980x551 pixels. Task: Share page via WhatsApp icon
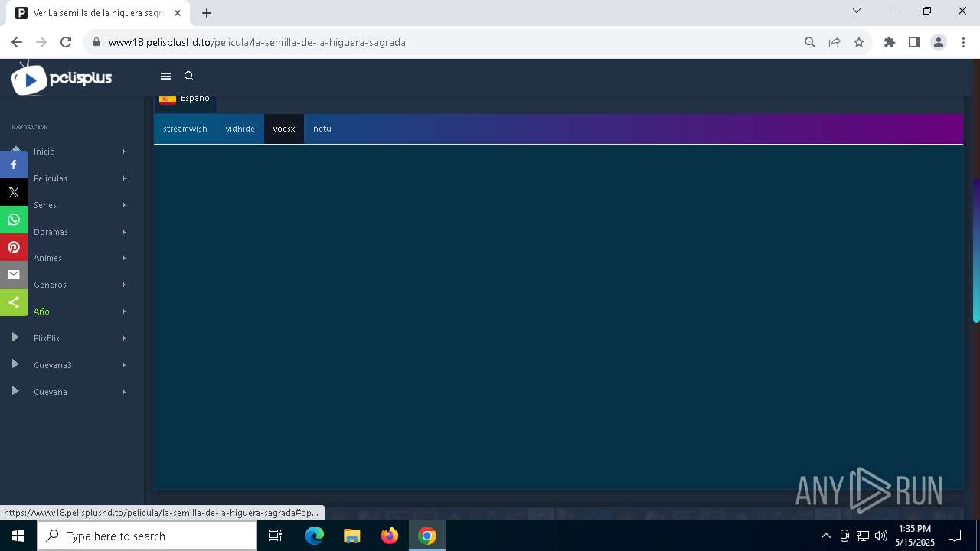[14, 220]
